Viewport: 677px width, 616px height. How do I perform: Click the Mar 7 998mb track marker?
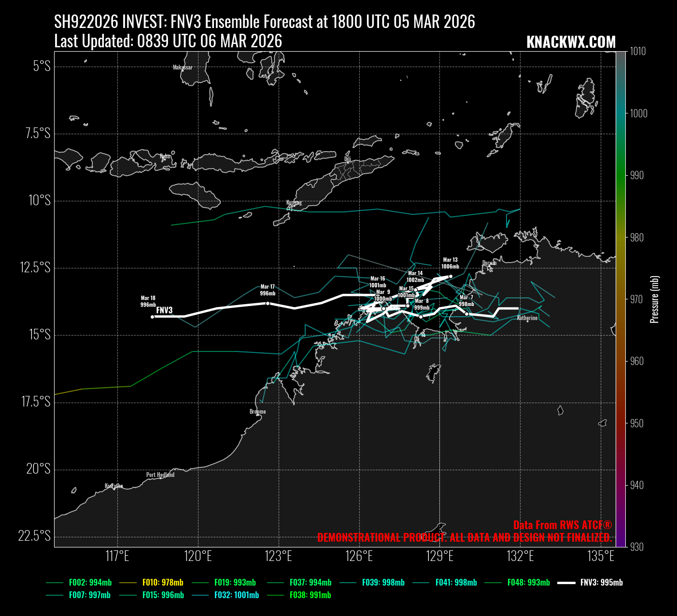pos(466,314)
